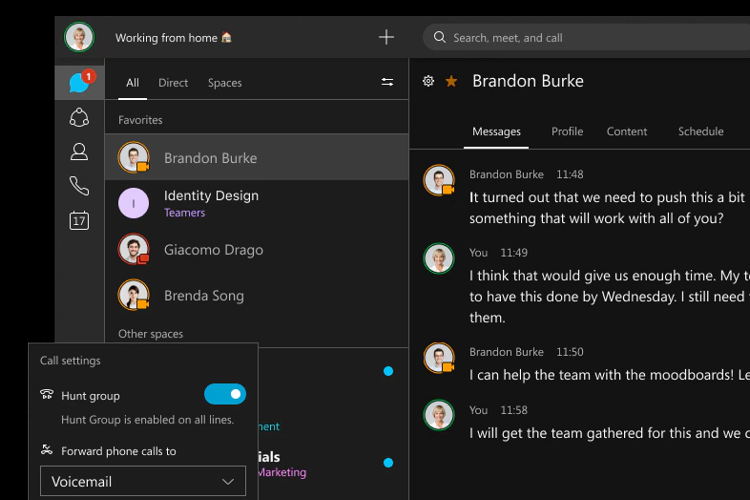The height and width of the screenshot is (500, 750).
Task: Open the Calendar icon in sidebar
Action: click(x=79, y=220)
